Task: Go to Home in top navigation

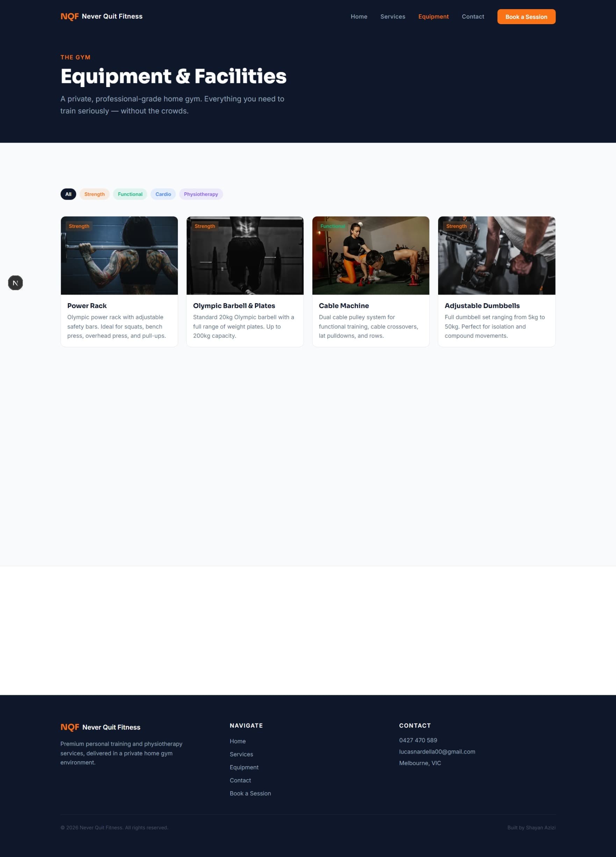Action: coord(359,17)
